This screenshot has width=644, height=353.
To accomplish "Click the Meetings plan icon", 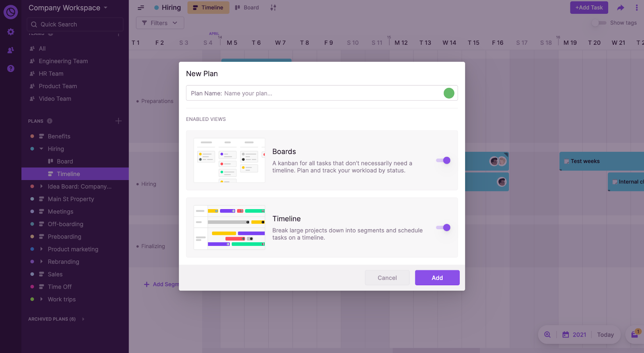I will (x=41, y=212).
